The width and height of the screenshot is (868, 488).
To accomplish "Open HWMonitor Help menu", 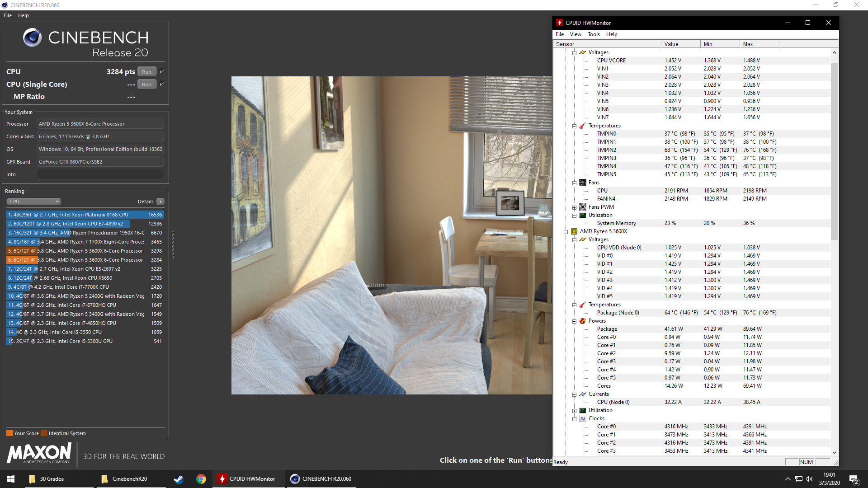I will (612, 34).
